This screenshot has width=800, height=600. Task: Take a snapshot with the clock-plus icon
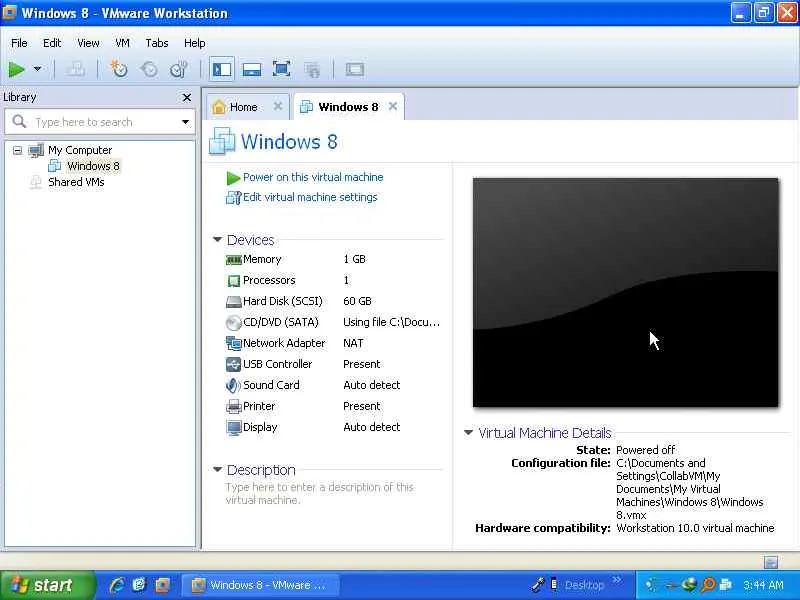click(x=119, y=69)
